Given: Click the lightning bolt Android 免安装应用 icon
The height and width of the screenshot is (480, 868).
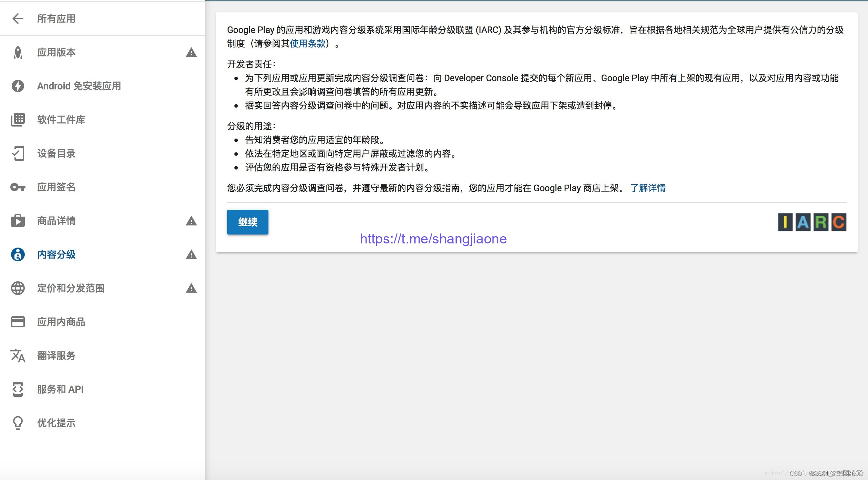Looking at the screenshot, I should (18, 86).
